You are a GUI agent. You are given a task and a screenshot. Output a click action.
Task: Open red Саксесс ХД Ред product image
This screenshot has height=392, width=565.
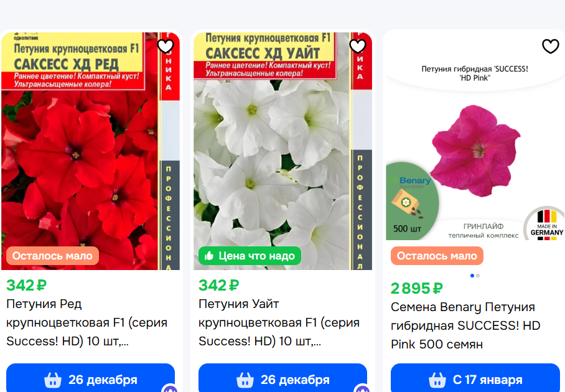pos(90,151)
